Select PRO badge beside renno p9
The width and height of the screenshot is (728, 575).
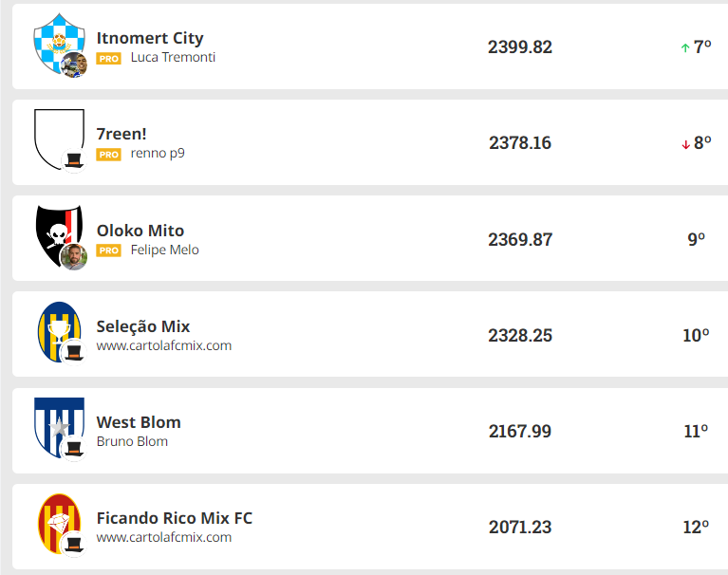[x=108, y=155]
